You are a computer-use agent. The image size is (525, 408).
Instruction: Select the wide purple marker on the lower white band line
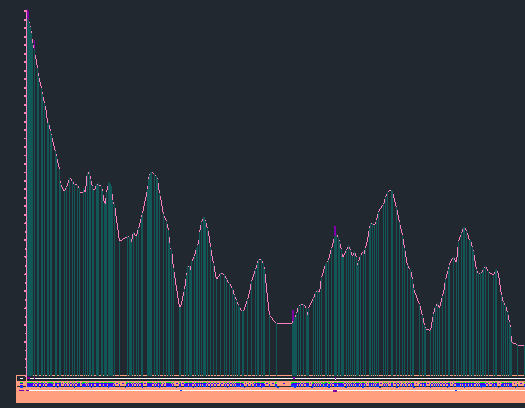coord(335,391)
